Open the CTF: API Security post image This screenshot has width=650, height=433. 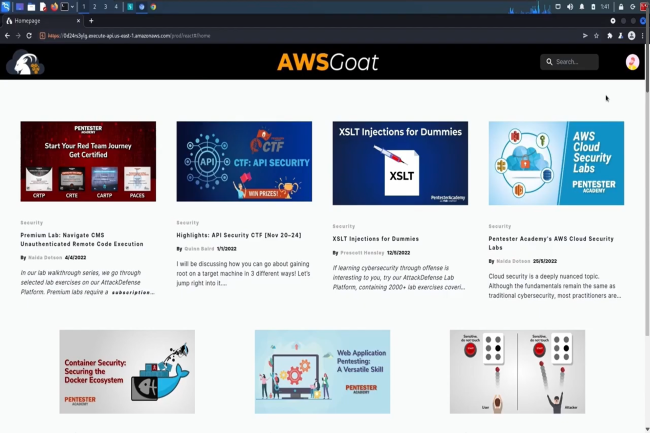(244, 161)
